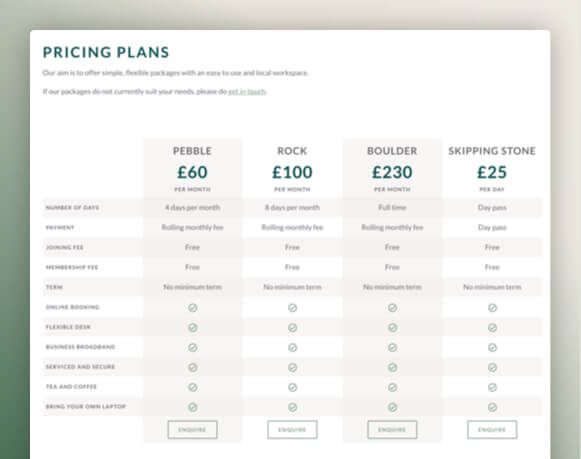Click the Skipping Stone plan heading

point(492,151)
